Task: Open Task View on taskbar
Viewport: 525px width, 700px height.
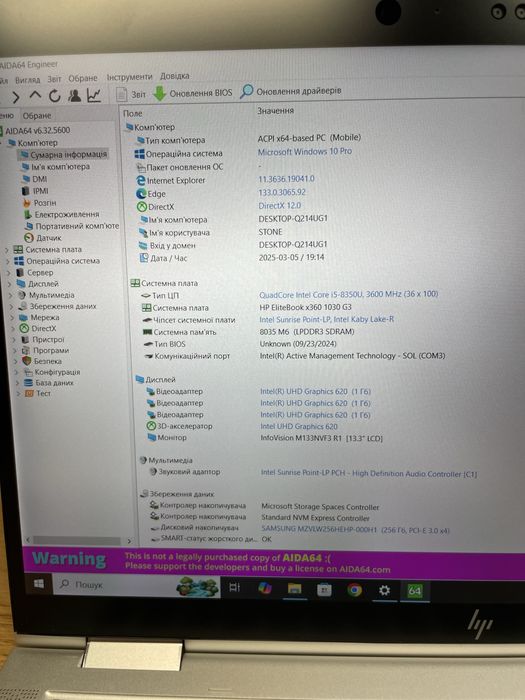Action: tap(234, 588)
